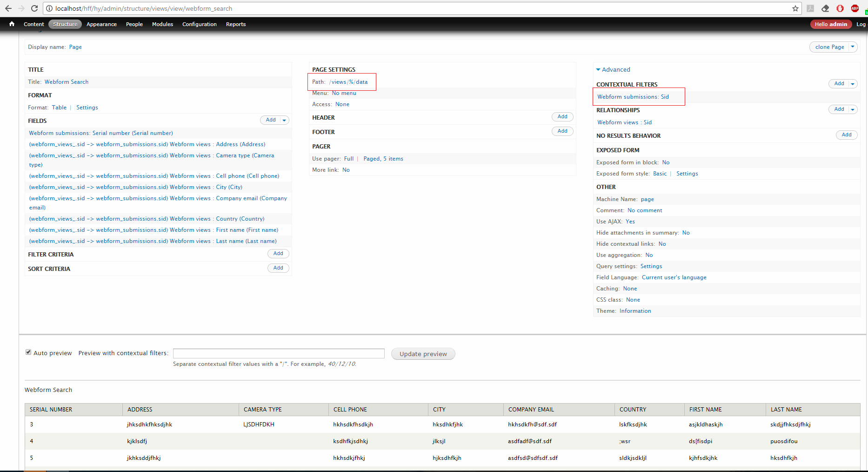Add a contextual filter

point(839,84)
